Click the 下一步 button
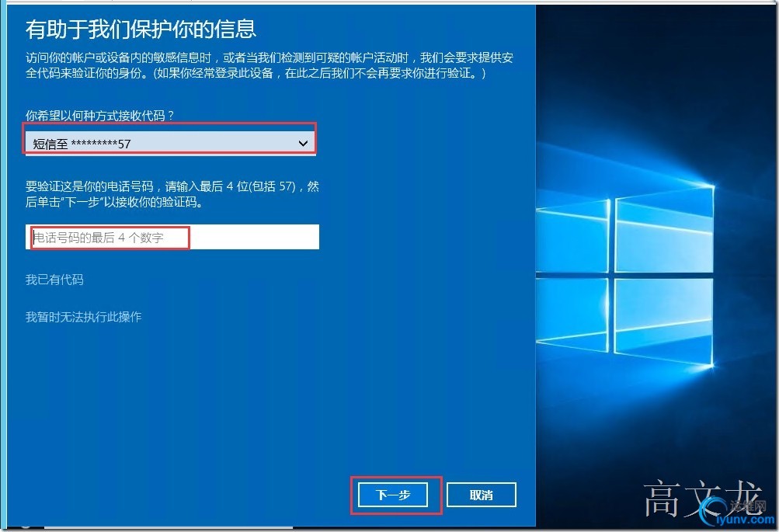This screenshot has height=532, width=779. click(393, 495)
